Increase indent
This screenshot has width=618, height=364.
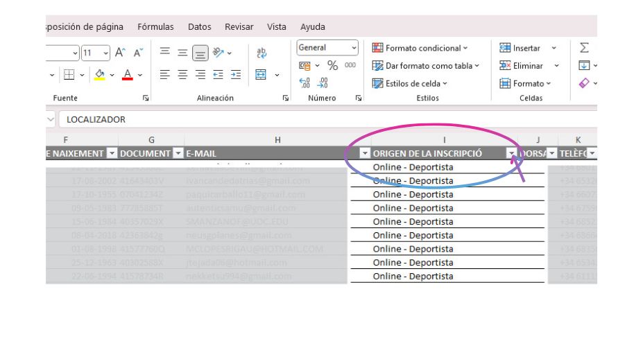tap(236, 74)
